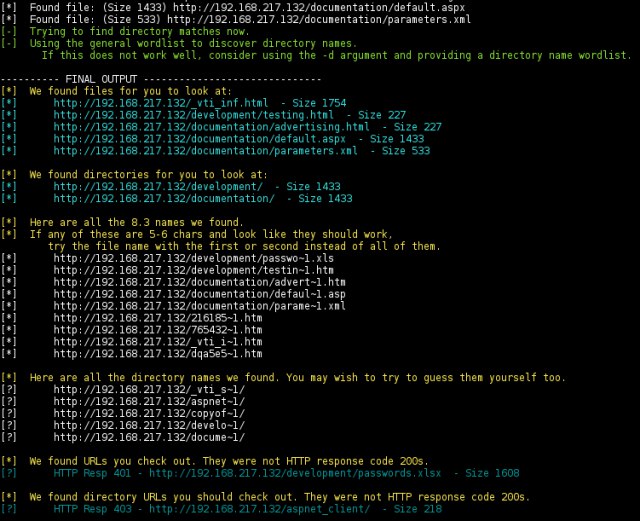
Task: Click 'We found URLs you check out' line
Action: click(x=229, y=461)
